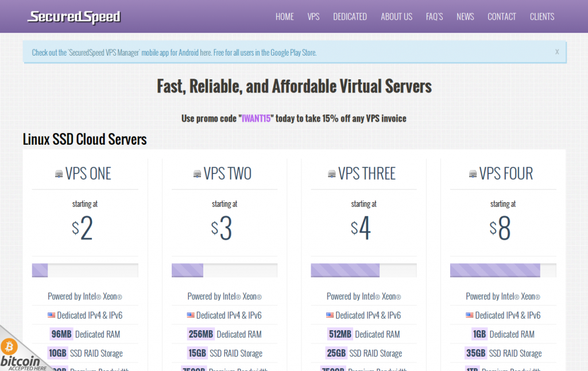Click the $2 price of VPS ONE
The width and height of the screenshot is (588, 371).
coord(82,227)
